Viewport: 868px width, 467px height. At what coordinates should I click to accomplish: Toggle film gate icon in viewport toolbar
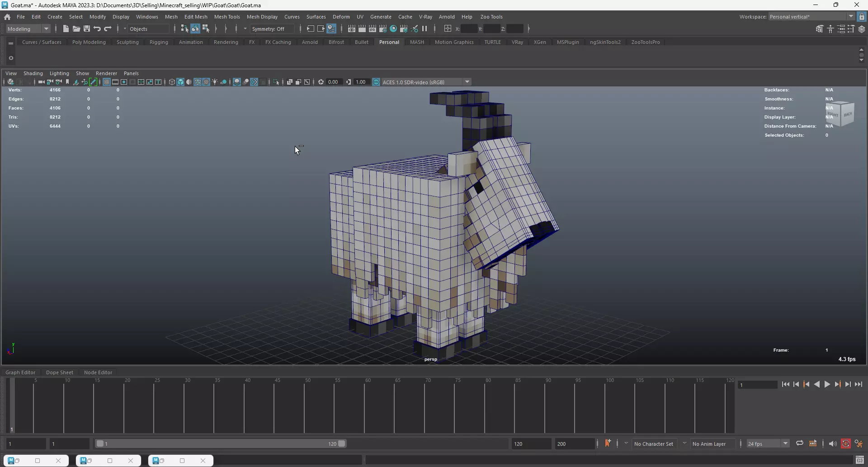[x=115, y=82]
